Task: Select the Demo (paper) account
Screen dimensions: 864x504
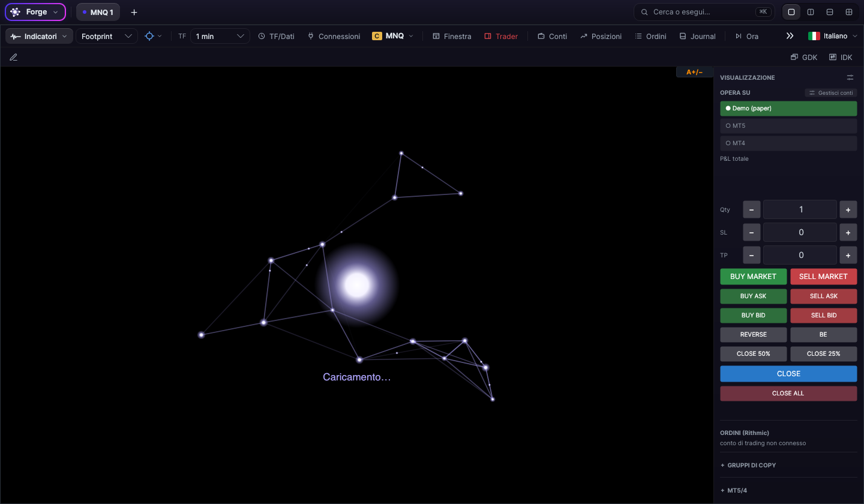Action: [x=788, y=109]
